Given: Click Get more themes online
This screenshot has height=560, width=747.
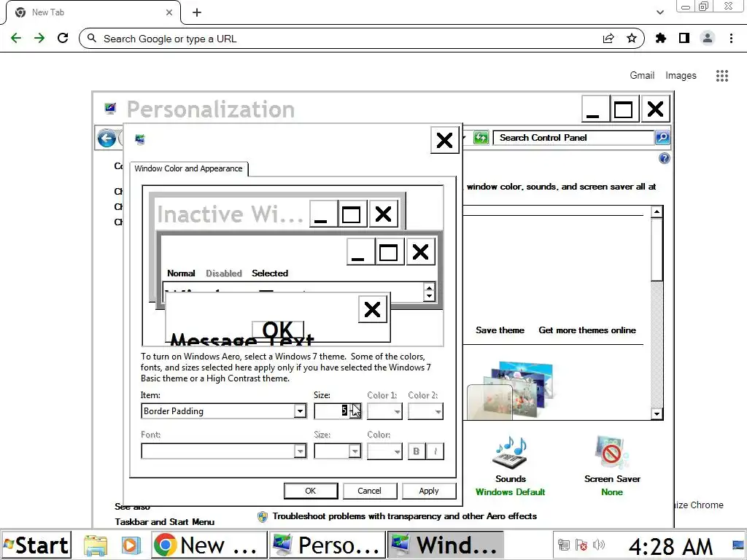Looking at the screenshot, I should coord(587,330).
